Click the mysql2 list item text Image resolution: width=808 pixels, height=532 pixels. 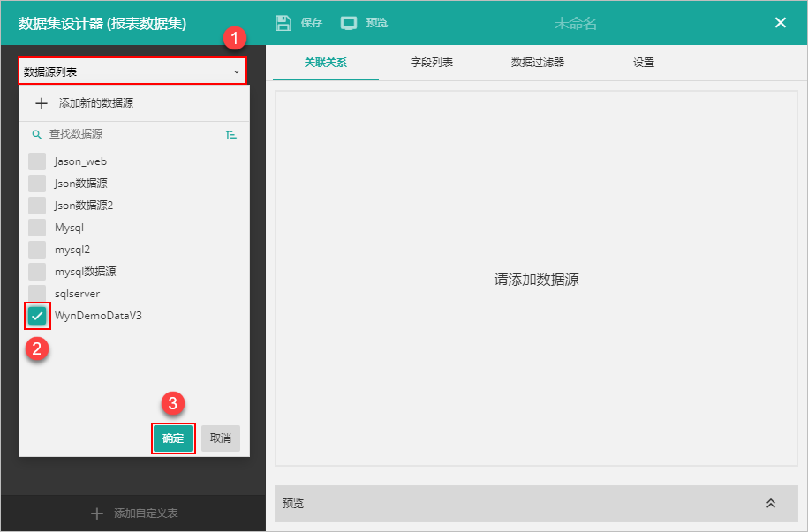click(72, 250)
